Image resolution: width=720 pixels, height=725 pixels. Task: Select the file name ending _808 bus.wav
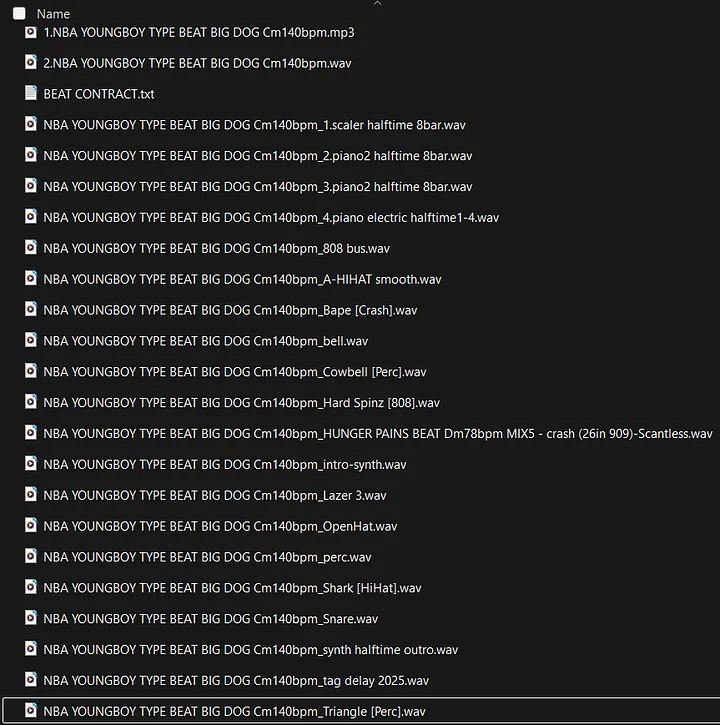click(216, 249)
